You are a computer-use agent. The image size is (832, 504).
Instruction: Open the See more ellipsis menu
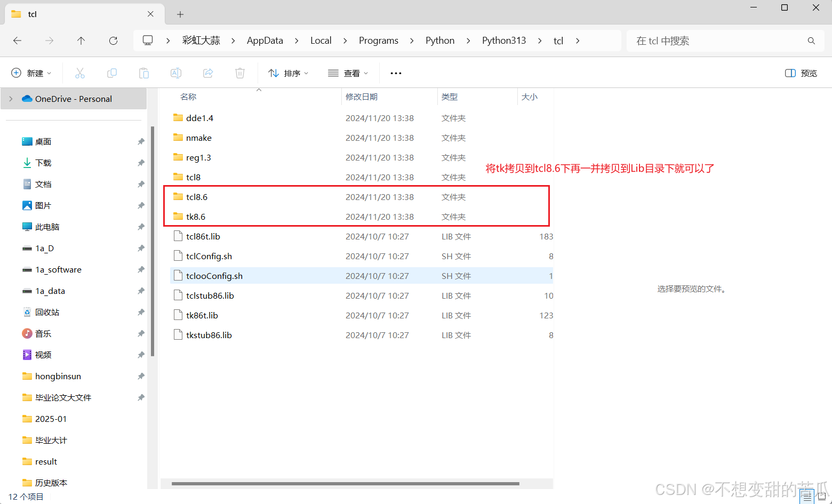pos(395,73)
